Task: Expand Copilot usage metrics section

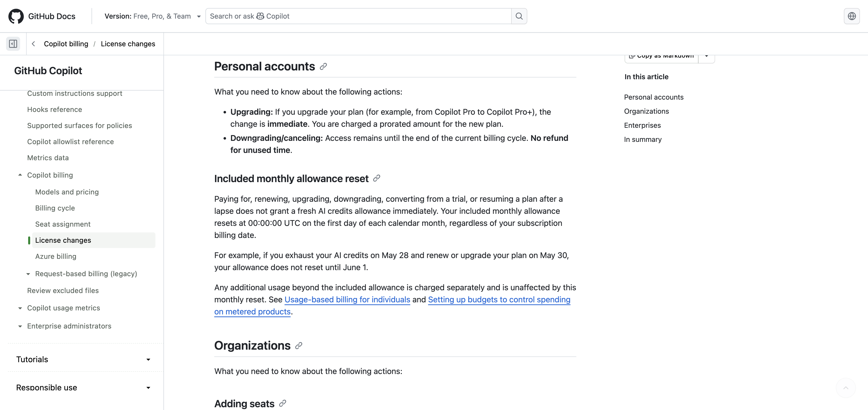Action: [20, 308]
